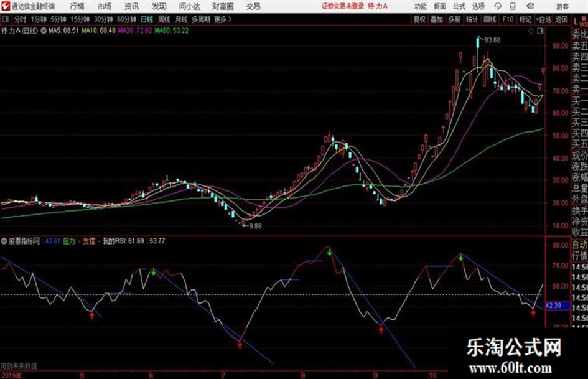588x379 pixels.
Task: Open the mail envelope icon
Action: tap(530, 6)
